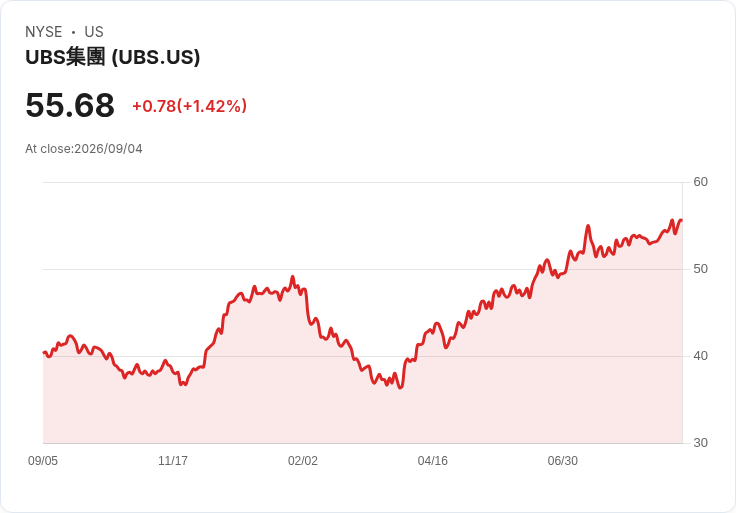Click the +0.78(+1.42%) price change
Image resolution: width=736 pixels, height=513 pixels.
tap(190, 106)
